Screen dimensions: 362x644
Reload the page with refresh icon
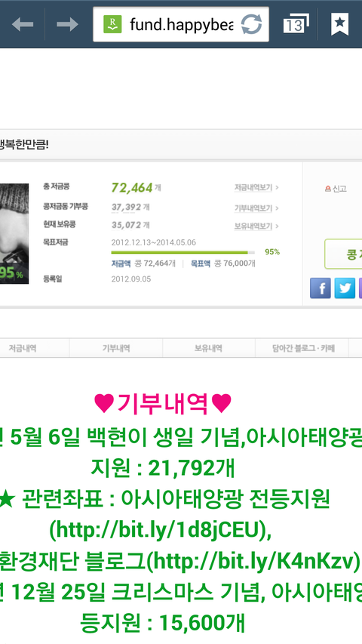pos(251,24)
